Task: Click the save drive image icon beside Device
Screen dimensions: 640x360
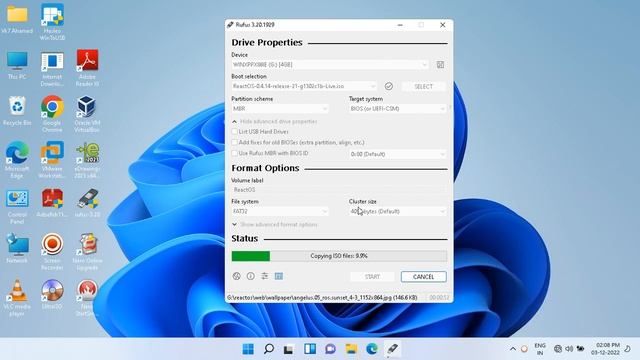Action: tap(440, 64)
